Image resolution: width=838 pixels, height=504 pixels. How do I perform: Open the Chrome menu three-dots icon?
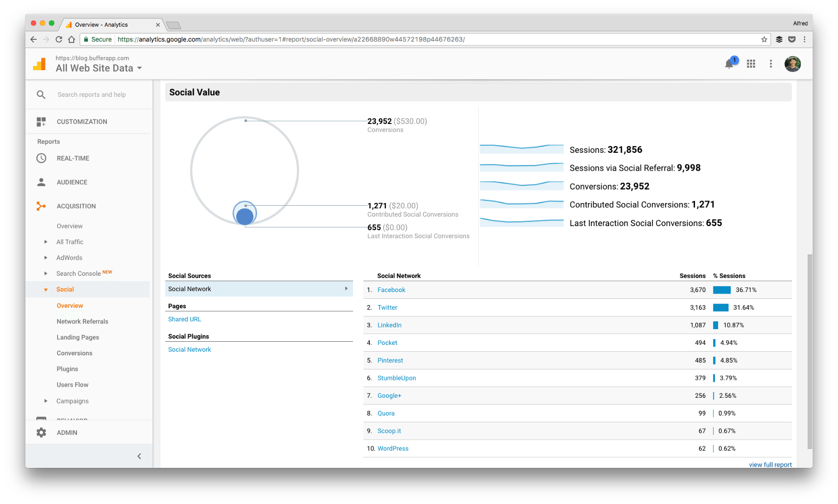(804, 39)
